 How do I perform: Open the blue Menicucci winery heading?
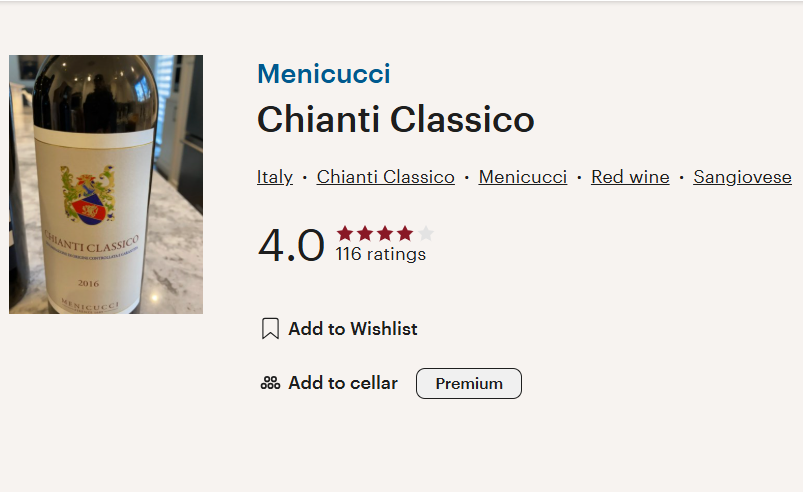[323, 74]
